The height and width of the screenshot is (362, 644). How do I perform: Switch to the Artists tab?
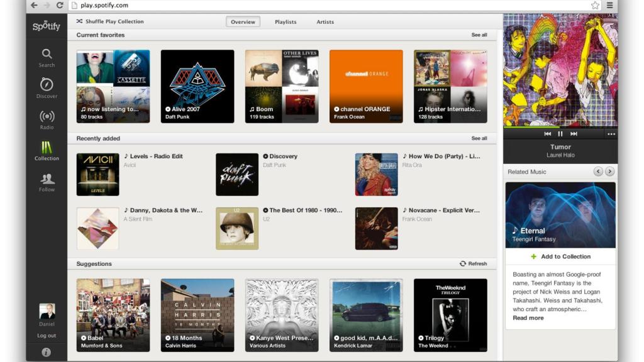pos(325,21)
